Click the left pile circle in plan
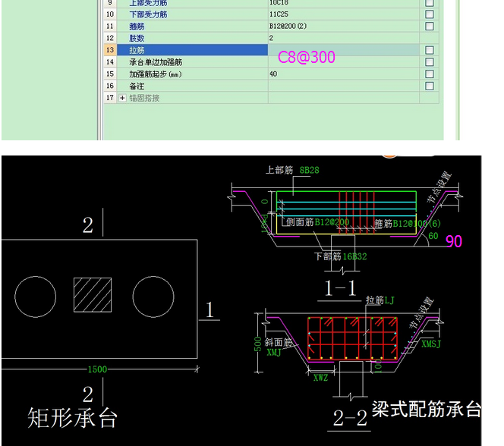 tap(36, 297)
